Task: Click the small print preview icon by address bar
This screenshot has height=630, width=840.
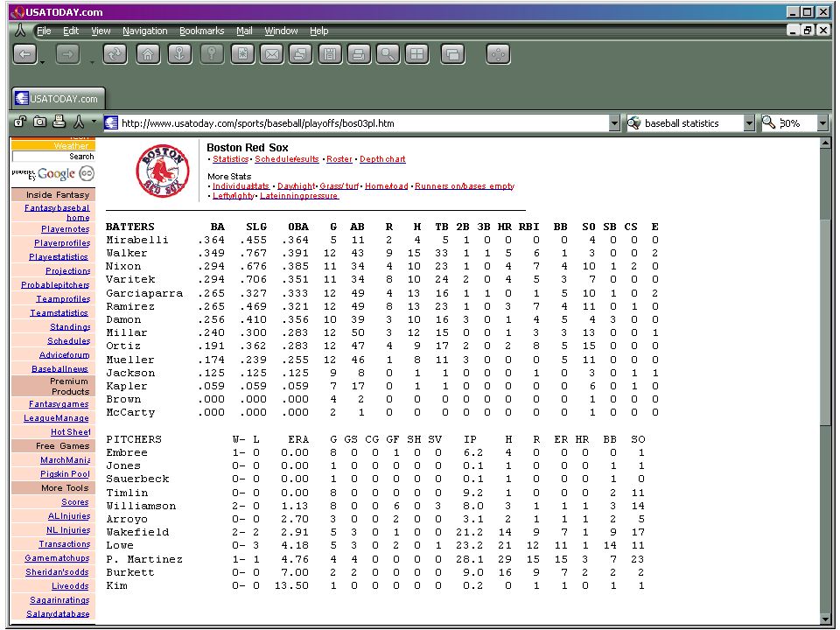Action: coord(59,122)
